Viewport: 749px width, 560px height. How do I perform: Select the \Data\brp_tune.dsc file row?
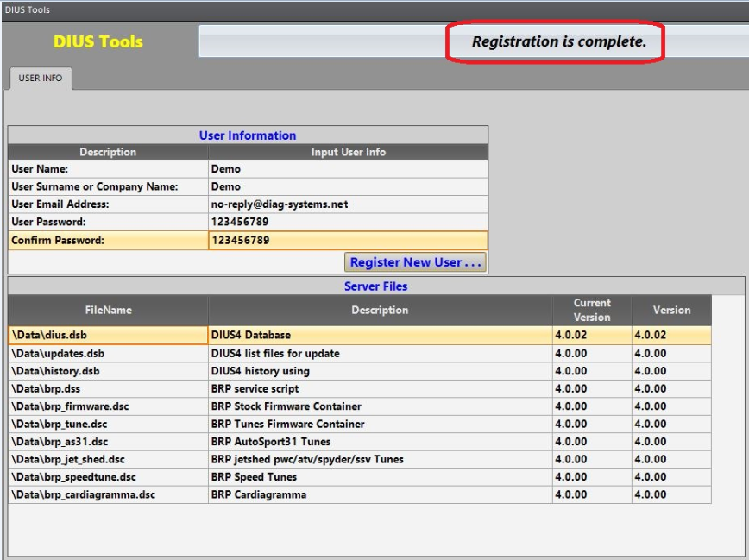pyautogui.click(x=108, y=424)
